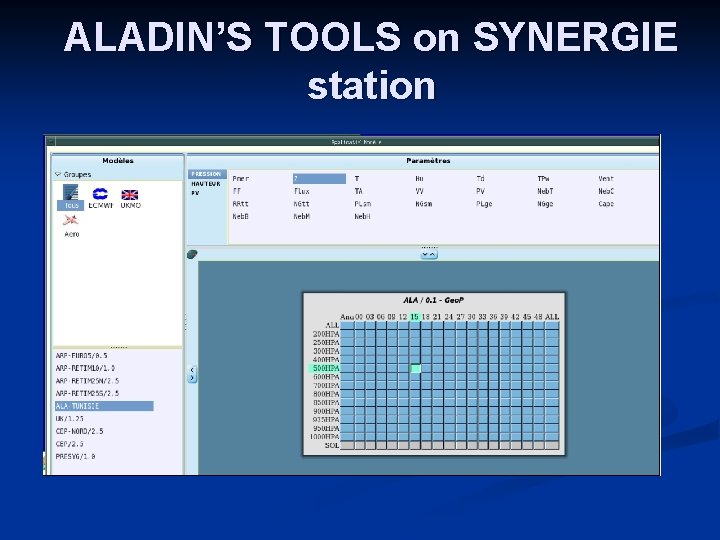The height and width of the screenshot is (540, 720).
Task: Choose the ARP-RETIM25S/2.5 model
Action: [87, 393]
